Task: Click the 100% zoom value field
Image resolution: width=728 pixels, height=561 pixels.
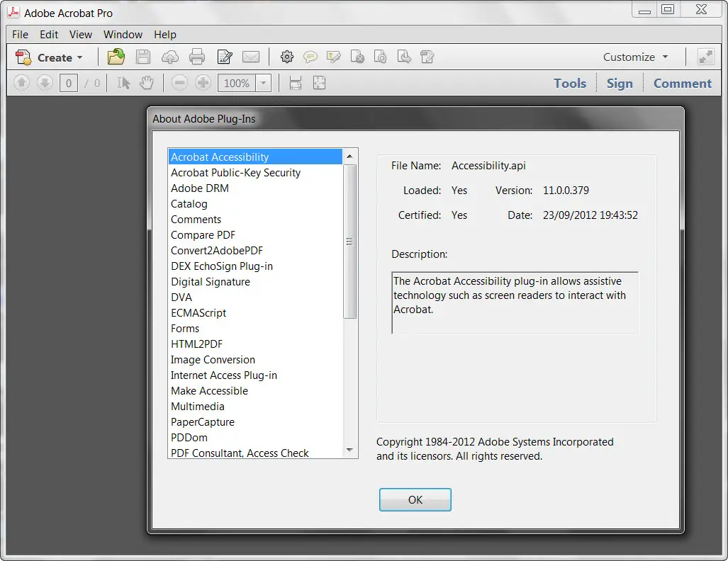Action: 237,83
